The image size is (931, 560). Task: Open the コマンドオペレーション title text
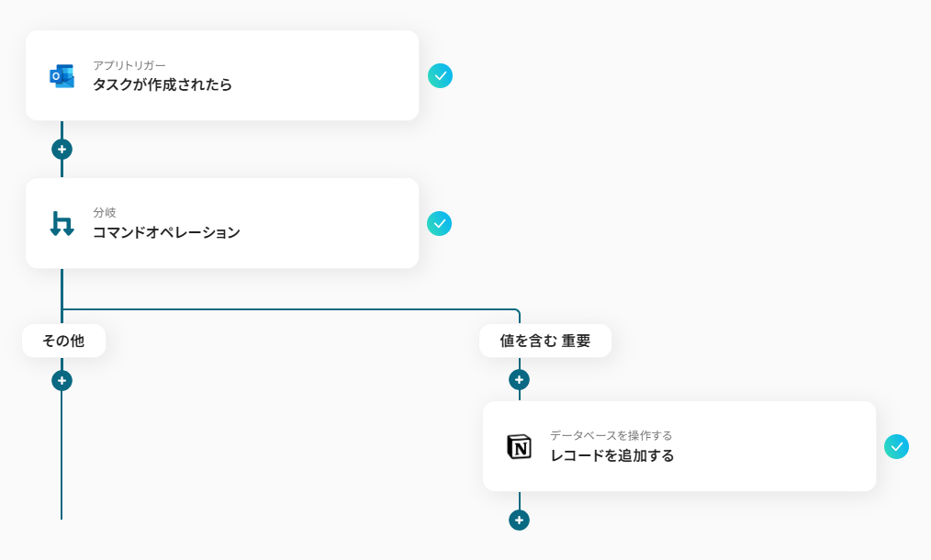coord(166,232)
